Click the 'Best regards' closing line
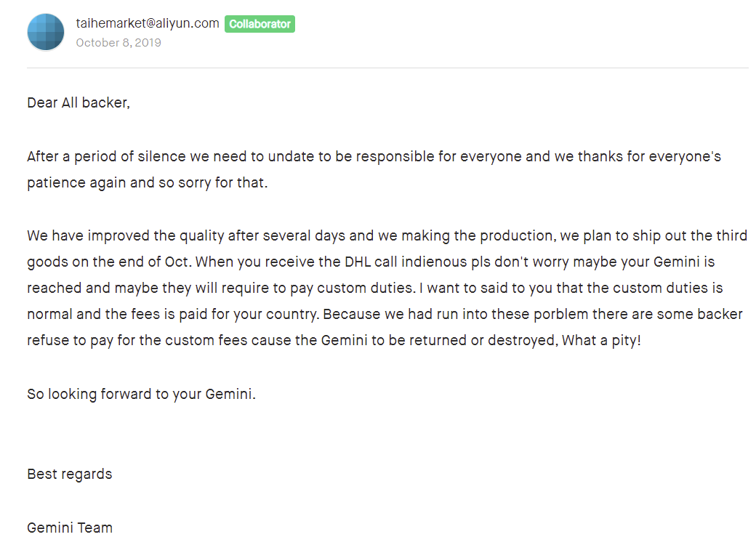Screen dimensions: 756x545 click(x=70, y=475)
